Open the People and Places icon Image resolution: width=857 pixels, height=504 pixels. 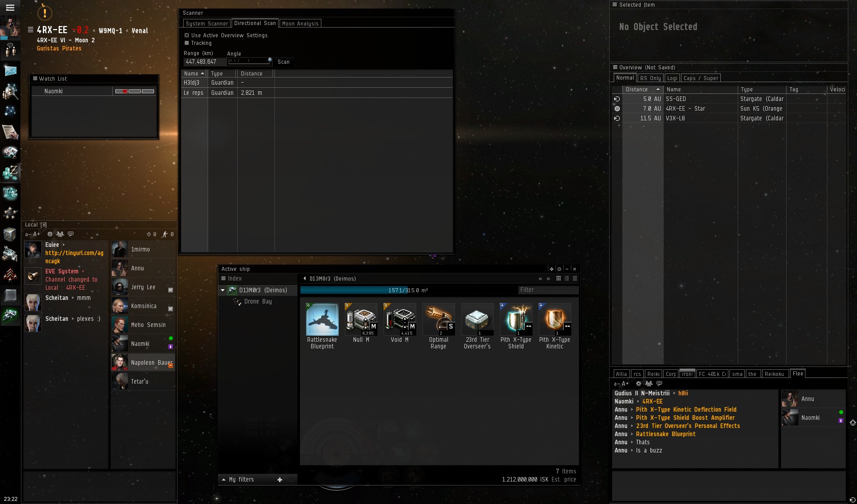(10, 49)
